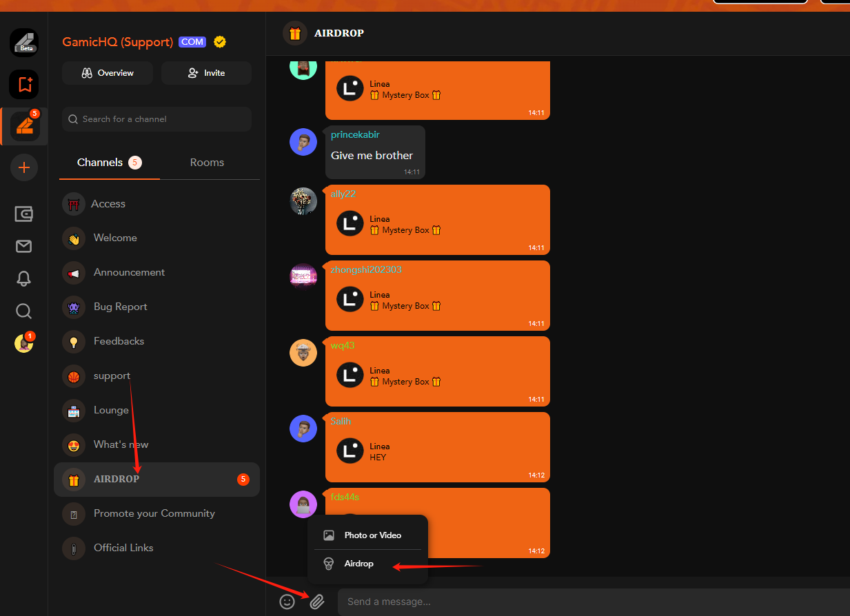Open the What's new channel

point(156,444)
